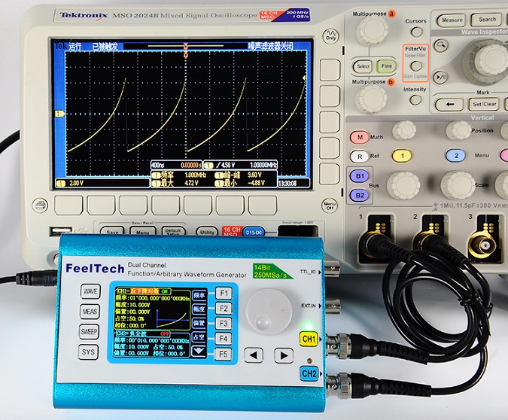Click channel 2 vertical Position knob

(458, 131)
